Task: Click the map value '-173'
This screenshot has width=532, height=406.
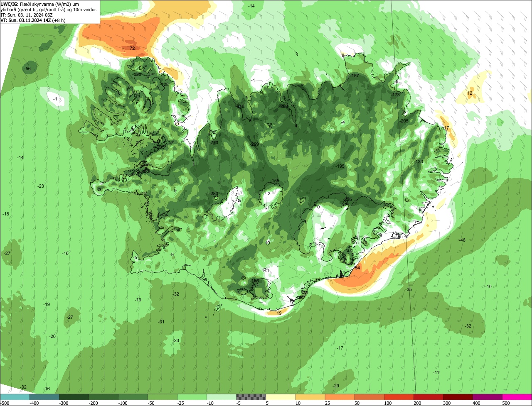Action: pos(395,95)
